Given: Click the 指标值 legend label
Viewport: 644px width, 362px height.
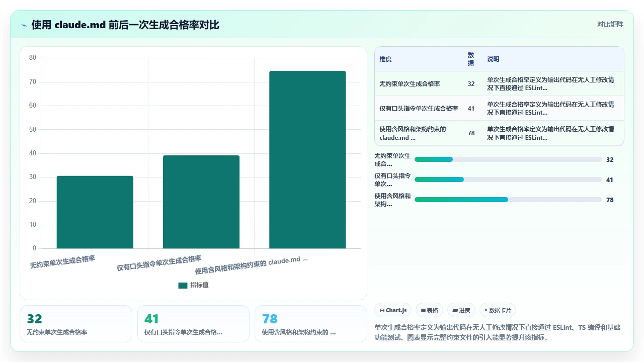Looking at the screenshot, I should [x=199, y=285].
